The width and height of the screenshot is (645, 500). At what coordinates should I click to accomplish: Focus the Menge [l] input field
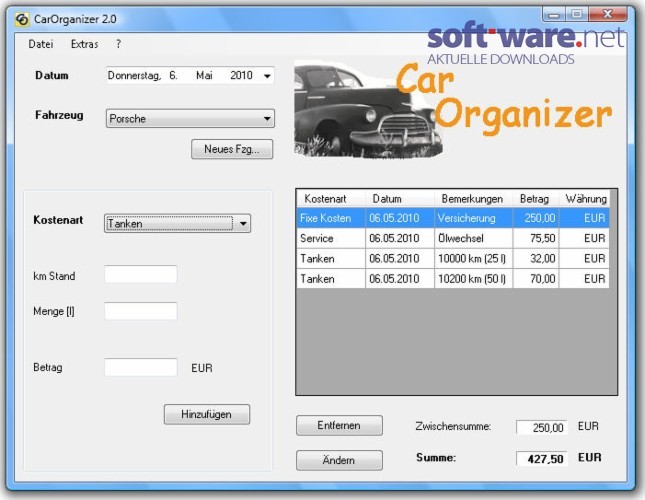click(141, 311)
